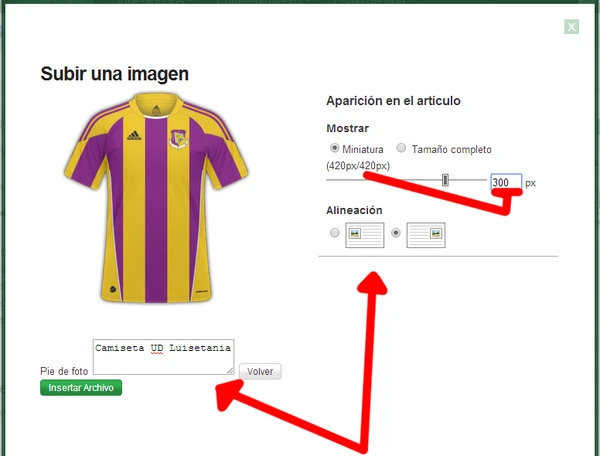Click the Insertar Archivo button

click(x=81, y=388)
